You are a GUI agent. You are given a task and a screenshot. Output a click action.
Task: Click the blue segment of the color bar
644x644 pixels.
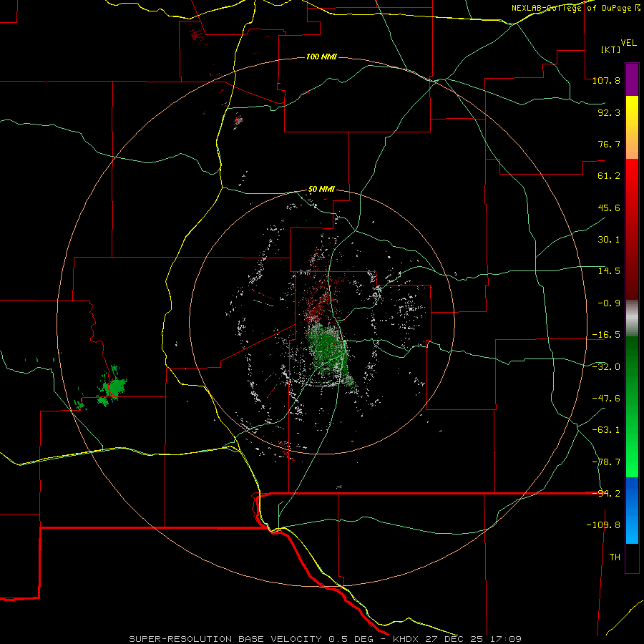point(632,510)
